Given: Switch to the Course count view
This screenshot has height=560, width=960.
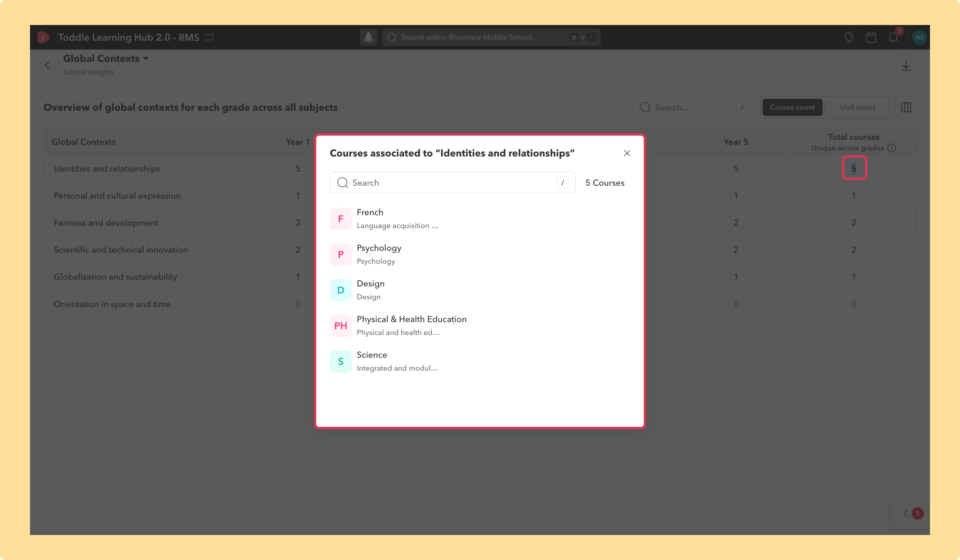Looking at the screenshot, I should point(792,107).
